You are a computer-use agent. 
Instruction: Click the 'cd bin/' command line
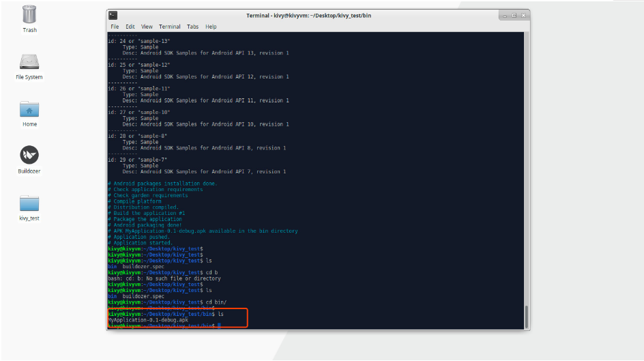click(x=167, y=302)
